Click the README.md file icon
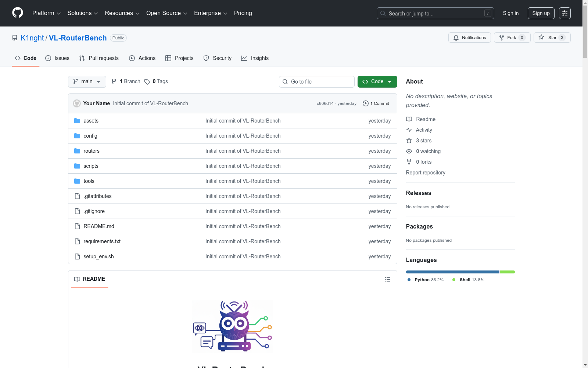 pyautogui.click(x=77, y=226)
